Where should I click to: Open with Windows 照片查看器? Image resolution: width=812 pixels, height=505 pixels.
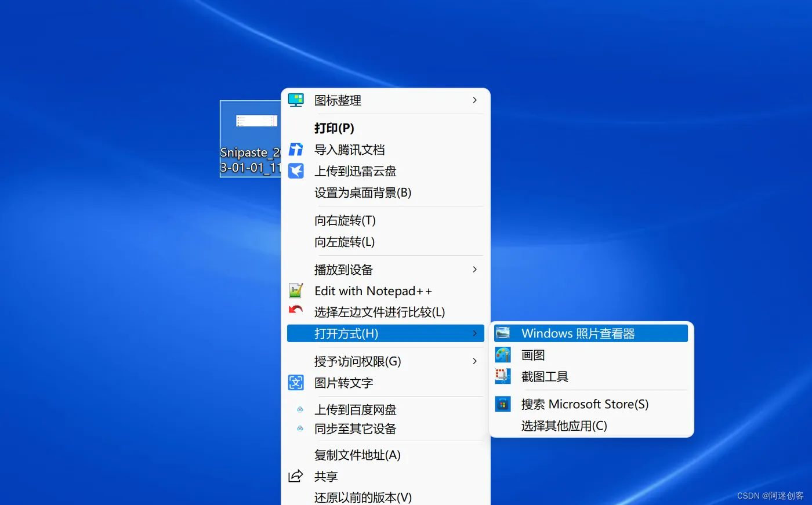pyautogui.click(x=591, y=333)
